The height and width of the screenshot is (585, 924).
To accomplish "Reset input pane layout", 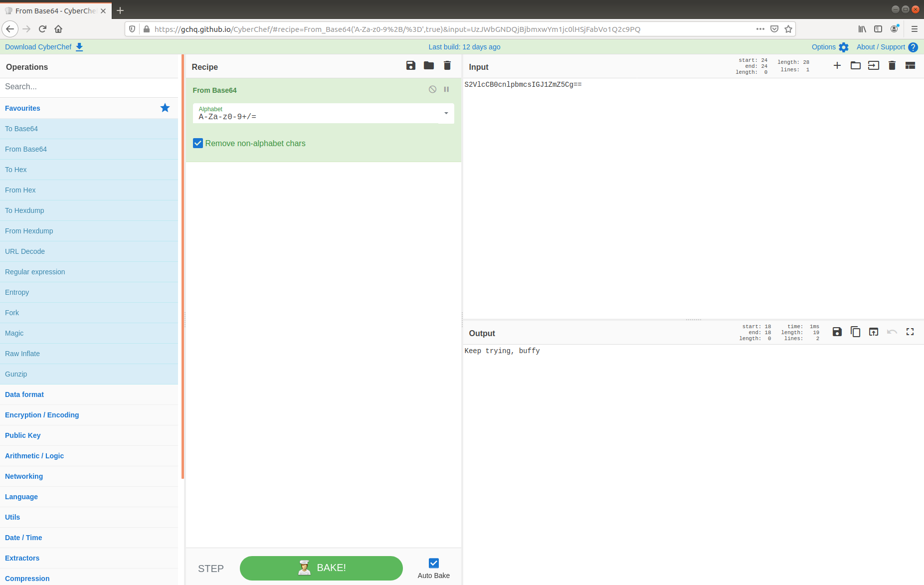I will pyautogui.click(x=910, y=66).
